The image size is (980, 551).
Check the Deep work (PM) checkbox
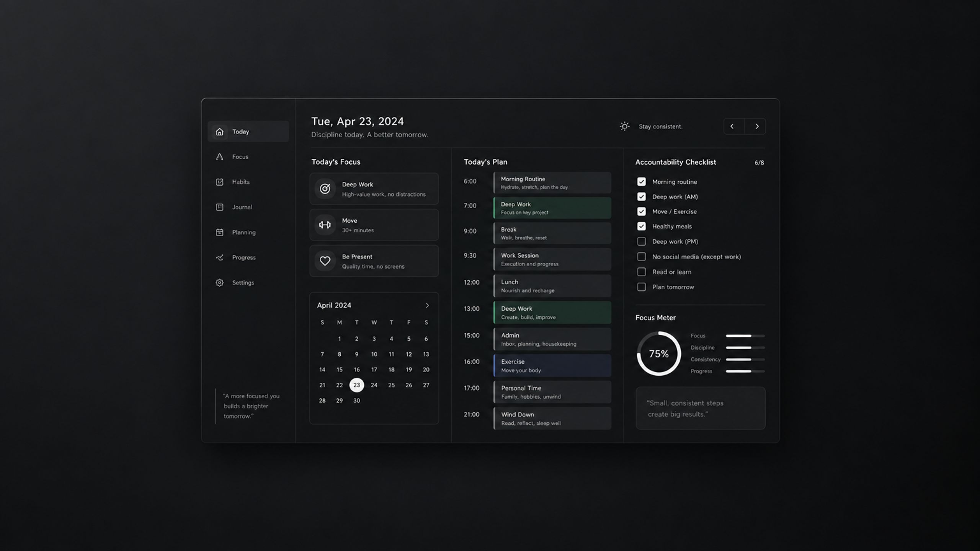pyautogui.click(x=641, y=241)
